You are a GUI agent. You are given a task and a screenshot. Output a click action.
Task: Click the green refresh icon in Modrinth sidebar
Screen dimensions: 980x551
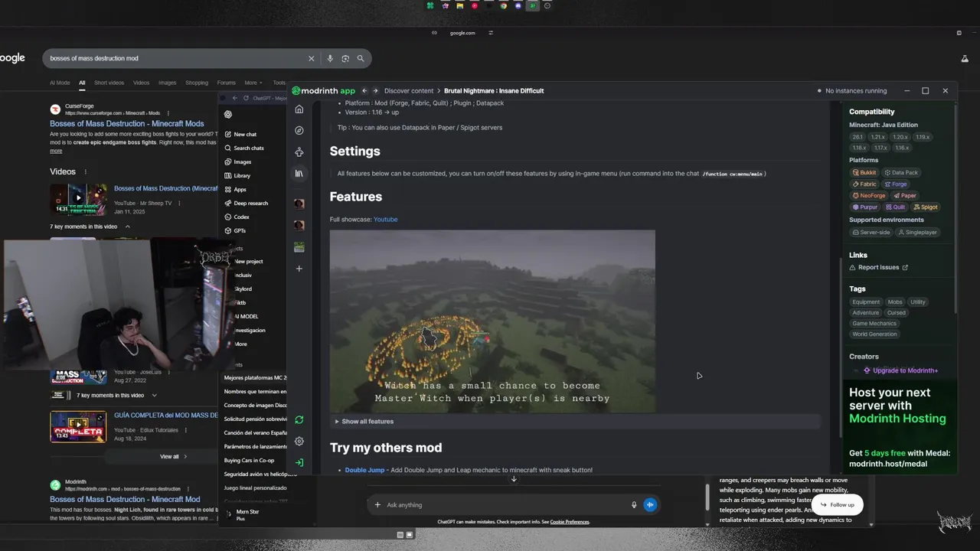(x=299, y=420)
